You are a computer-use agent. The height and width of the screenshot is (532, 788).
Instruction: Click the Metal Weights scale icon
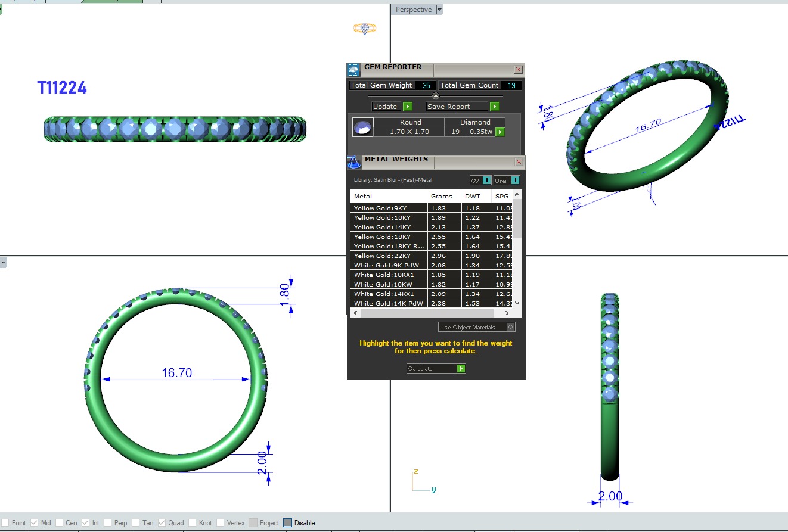click(353, 162)
